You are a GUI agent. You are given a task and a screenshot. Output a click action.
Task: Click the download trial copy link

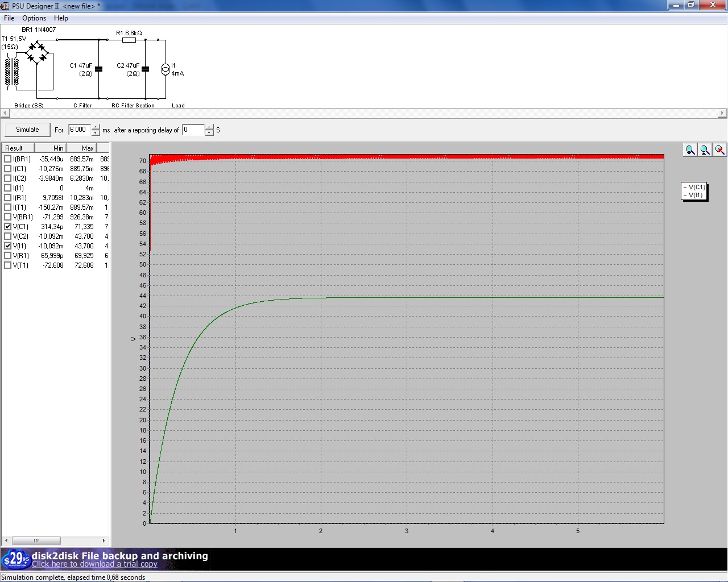pyautogui.click(x=94, y=564)
